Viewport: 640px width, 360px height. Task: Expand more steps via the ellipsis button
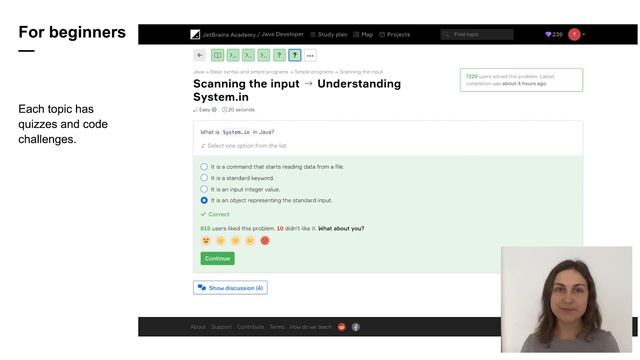click(x=310, y=56)
